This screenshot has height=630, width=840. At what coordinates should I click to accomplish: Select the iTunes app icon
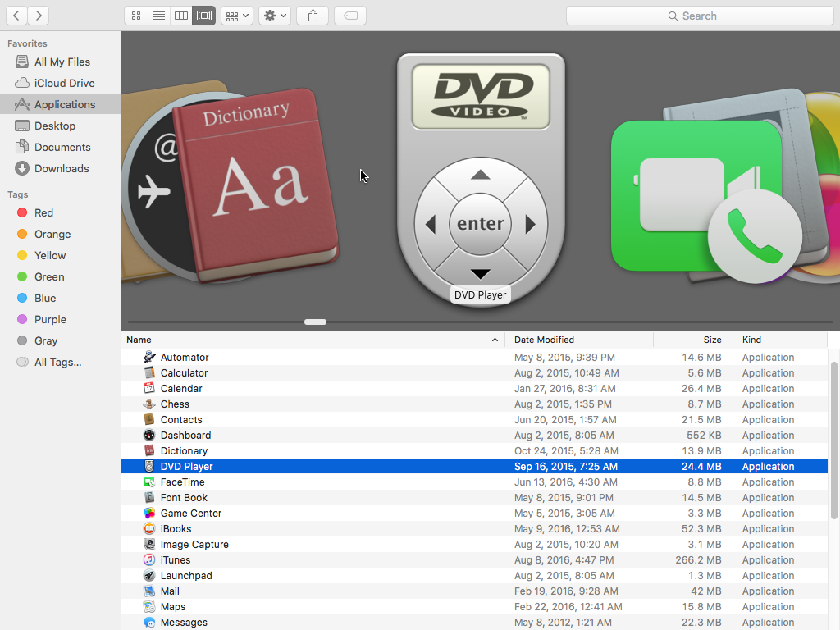tap(149, 559)
